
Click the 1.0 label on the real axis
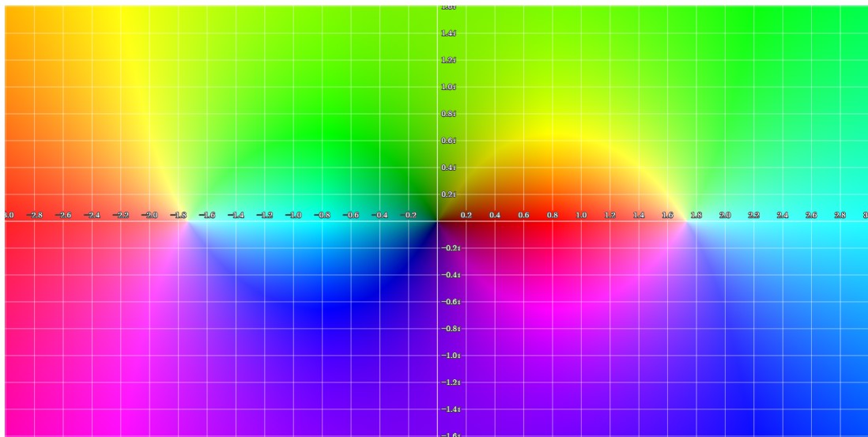click(x=581, y=215)
